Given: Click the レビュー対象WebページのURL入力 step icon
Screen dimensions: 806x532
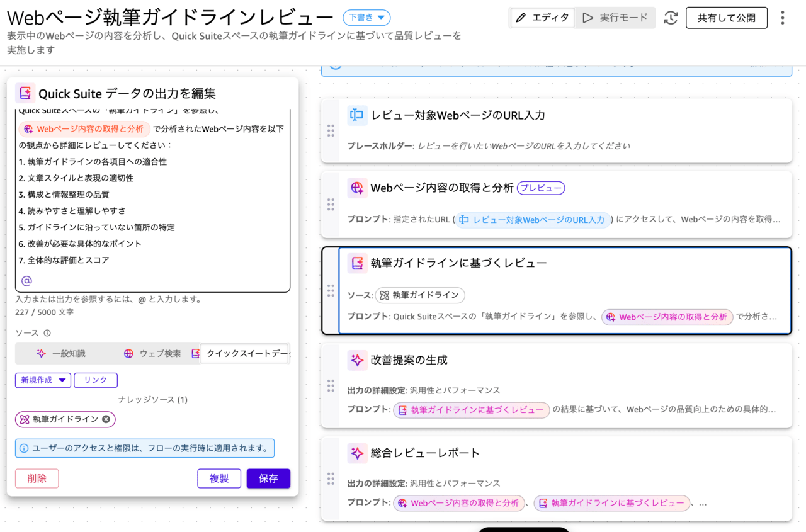Looking at the screenshot, I should [x=357, y=115].
